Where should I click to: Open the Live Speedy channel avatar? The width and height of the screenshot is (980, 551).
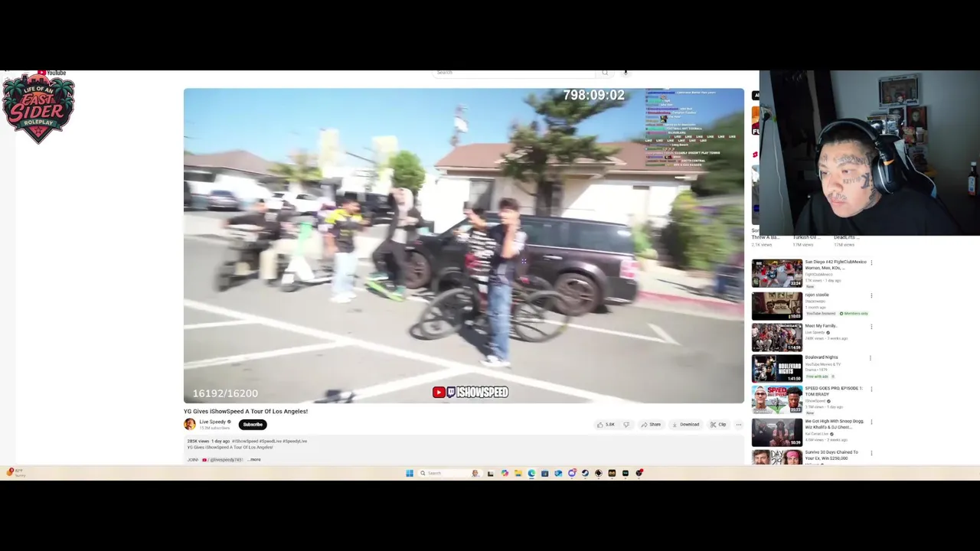(x=189, y=424)
